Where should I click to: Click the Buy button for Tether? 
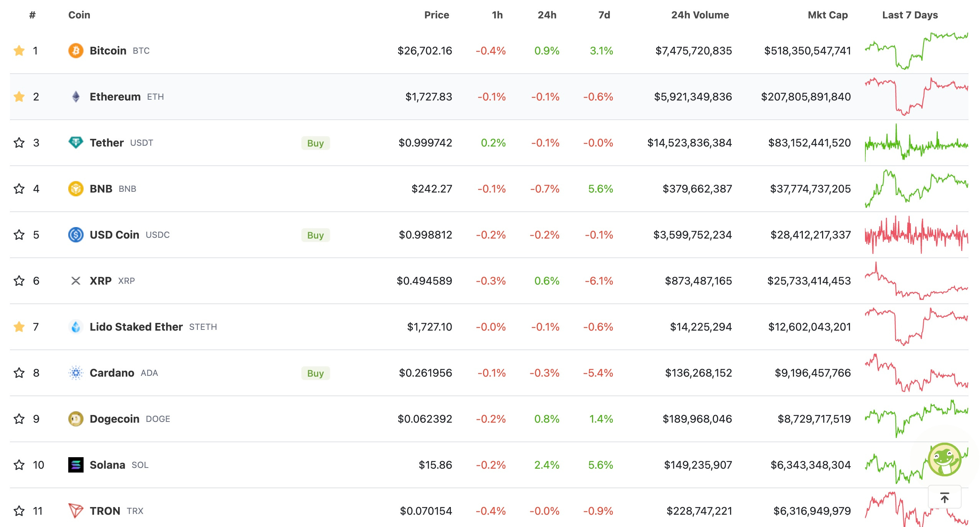coord(315,143)
